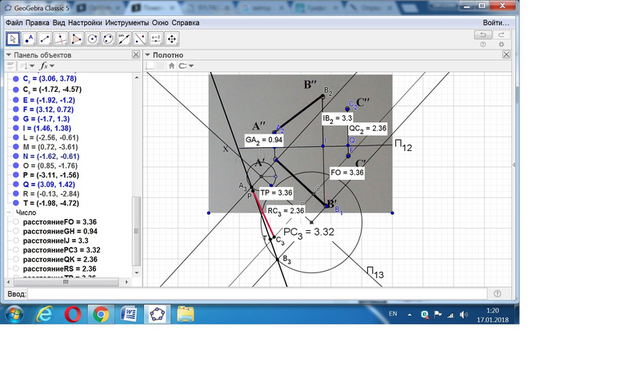Select the Point tool
This screenshot has width=640, height=374.
[29, 39]
